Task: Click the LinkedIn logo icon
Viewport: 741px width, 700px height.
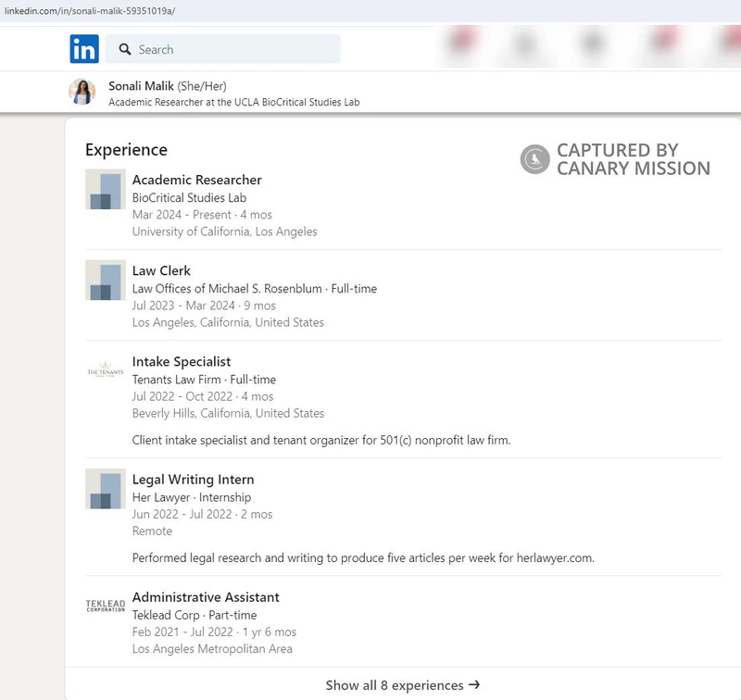Action: pos(84,49)
